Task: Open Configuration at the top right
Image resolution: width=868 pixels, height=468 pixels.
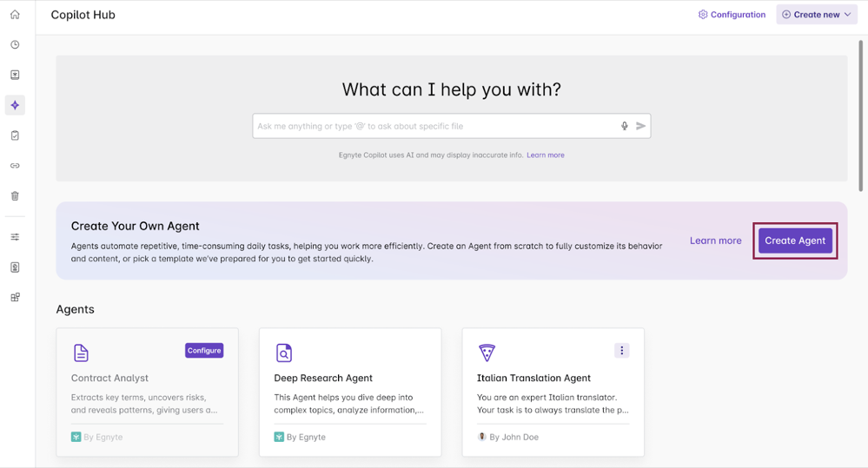Action: point(732,15)
